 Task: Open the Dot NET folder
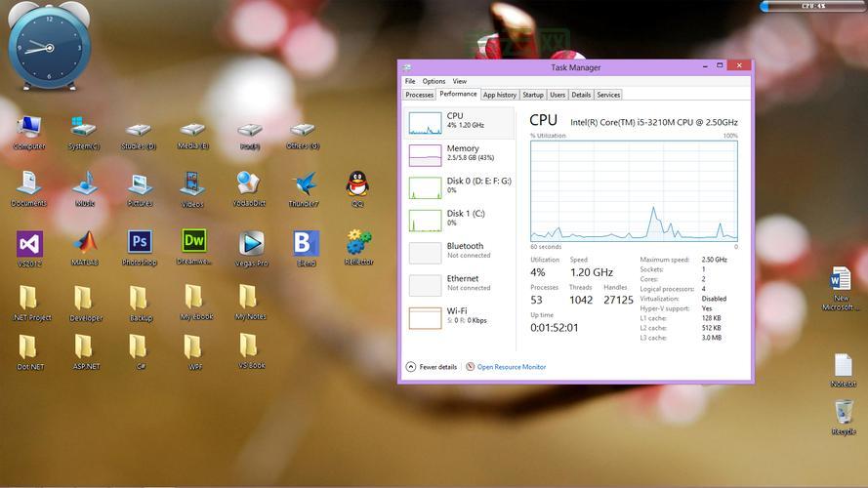(30, 352)
